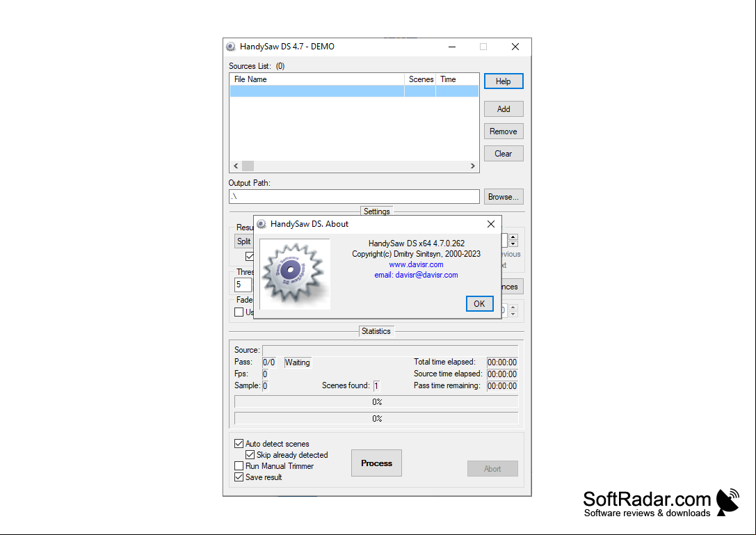Open Help in the main window
Screen dimensions: 756x535
pyautogui.click(x=504, y=81)
